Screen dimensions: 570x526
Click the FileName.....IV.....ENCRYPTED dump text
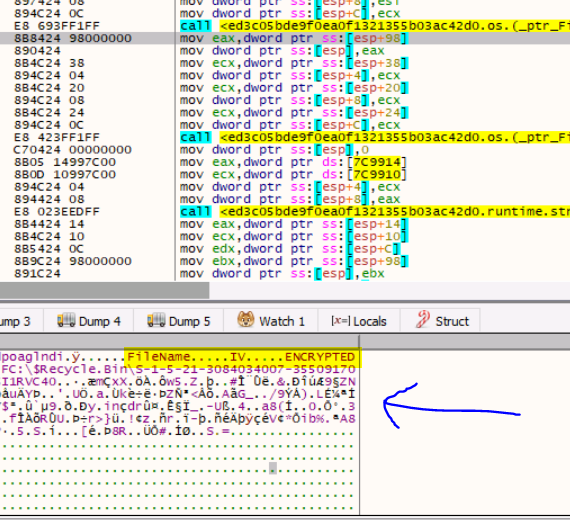(x=241, y=357)
